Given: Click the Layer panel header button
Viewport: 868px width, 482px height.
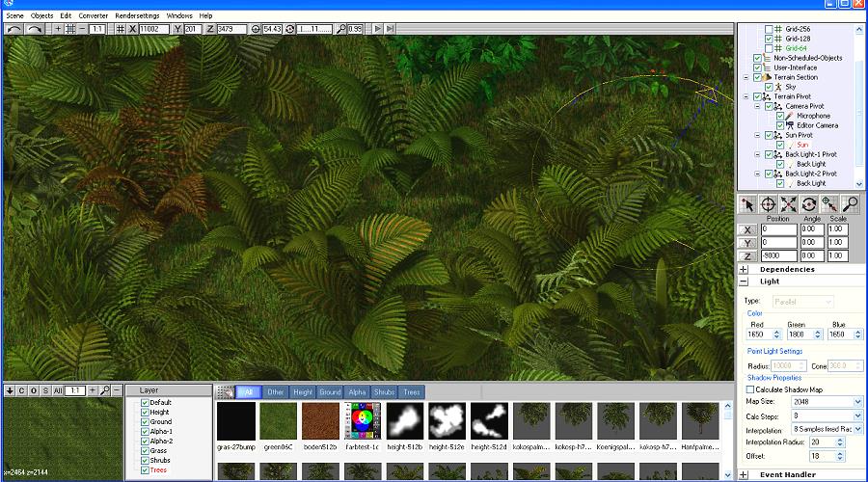Looking at the screenshot, I should [x=149, y=390].
